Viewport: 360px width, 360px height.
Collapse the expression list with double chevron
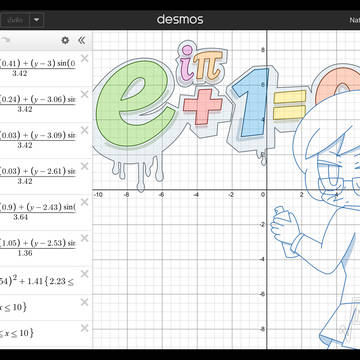82,40
